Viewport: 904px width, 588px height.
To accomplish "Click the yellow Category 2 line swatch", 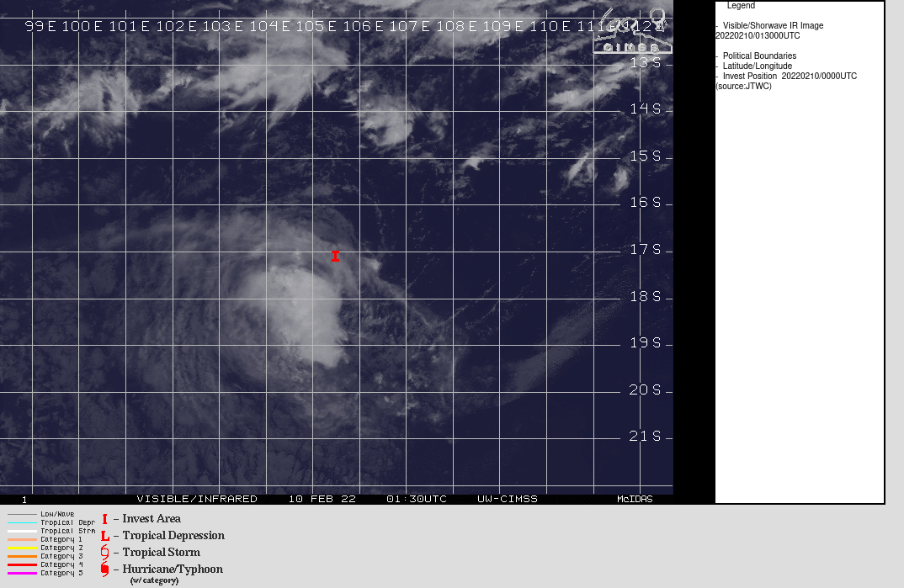I will pos(23,548).
